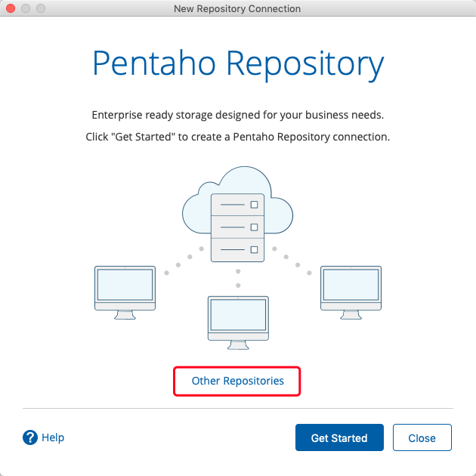Close the window with the red button
Image resolution: width=476 pixels, height=476 pixels.
point(11,8)
